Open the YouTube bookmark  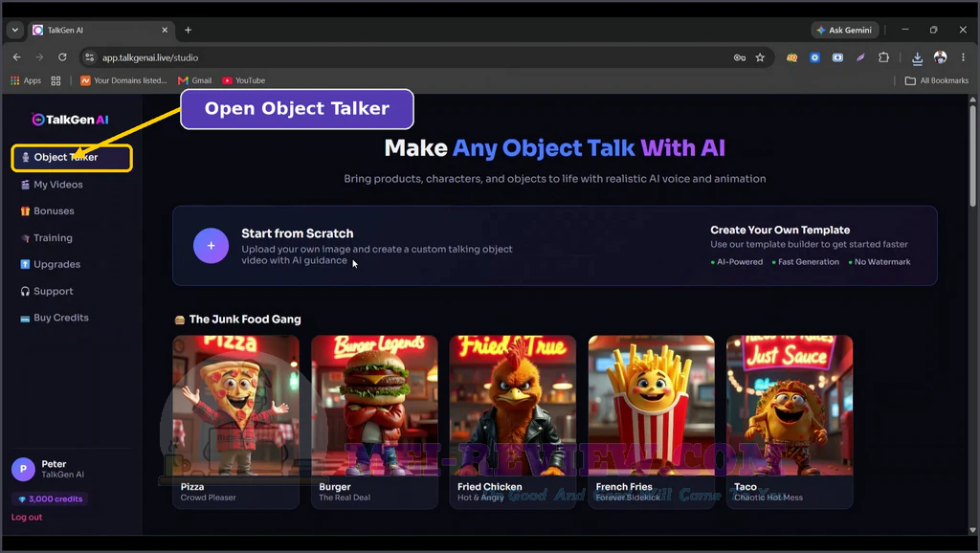coord(244,80)
